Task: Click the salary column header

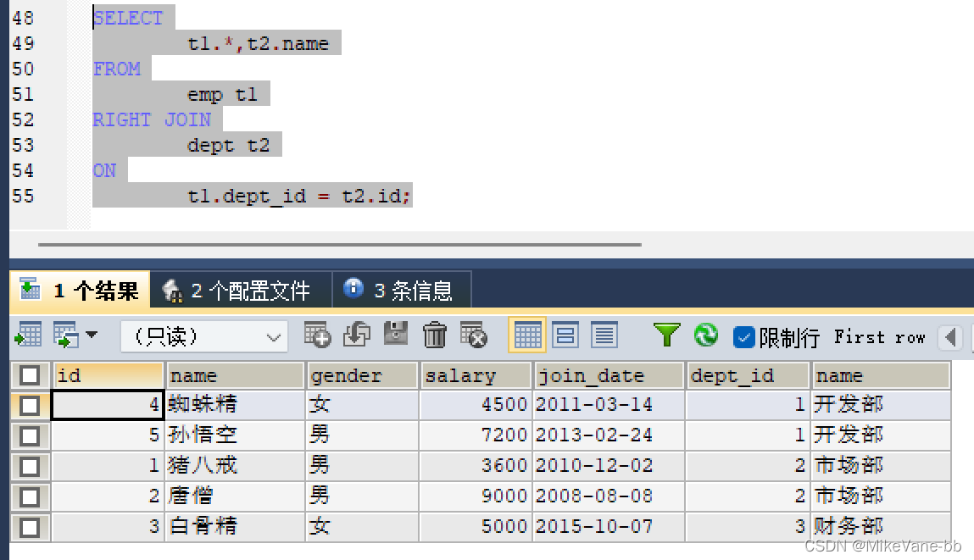Action: click(476, 375)
